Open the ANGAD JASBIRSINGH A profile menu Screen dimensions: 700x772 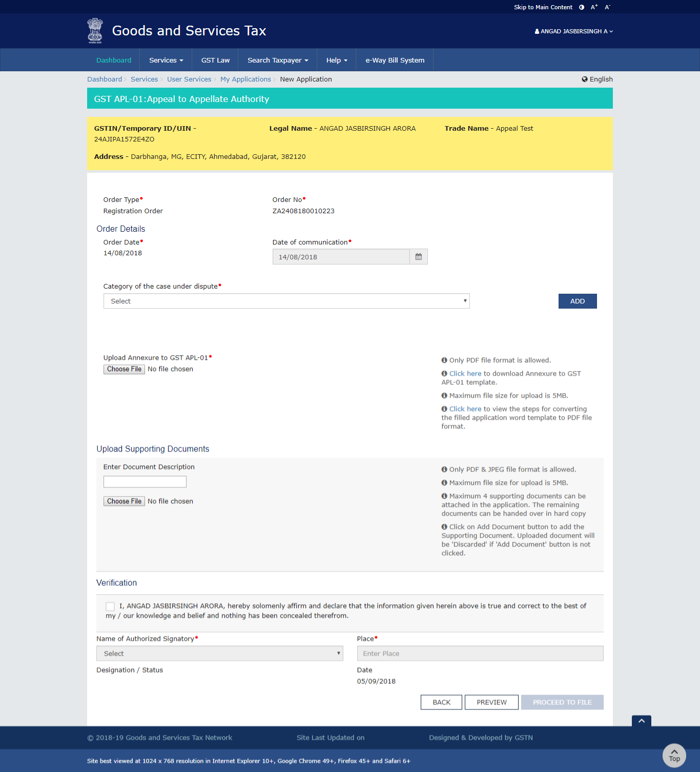click(x=573, y=31)
